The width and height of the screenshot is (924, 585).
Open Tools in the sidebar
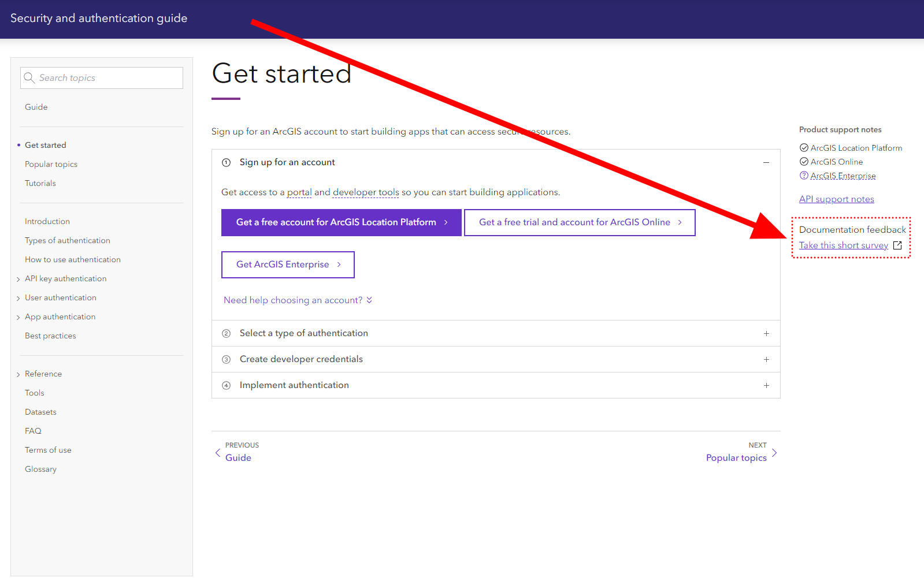[35, 393]
